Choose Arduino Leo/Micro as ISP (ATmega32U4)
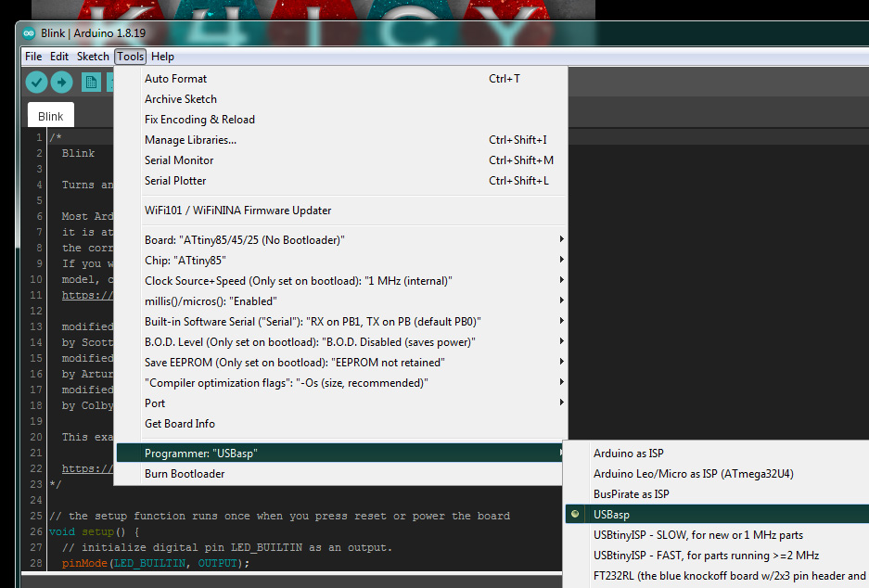Image resolution: width=869 pixels, height=588 pixels. (717, 474)
